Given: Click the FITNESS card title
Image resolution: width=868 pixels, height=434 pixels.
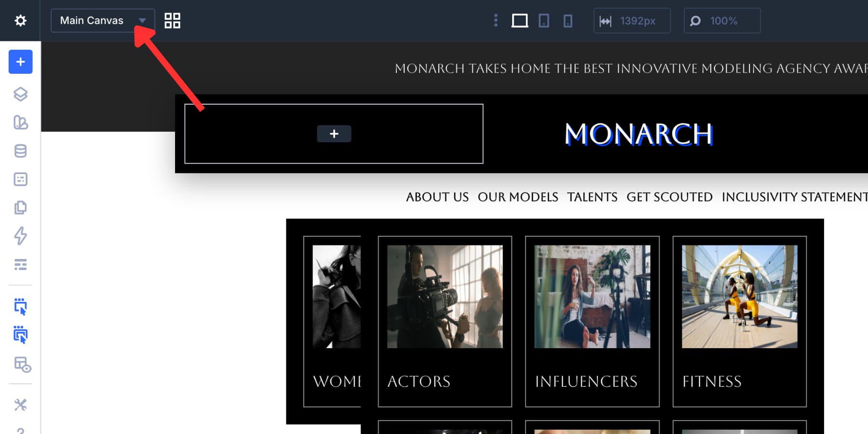Looking at the screenshot, I should (x=712, y=381).
